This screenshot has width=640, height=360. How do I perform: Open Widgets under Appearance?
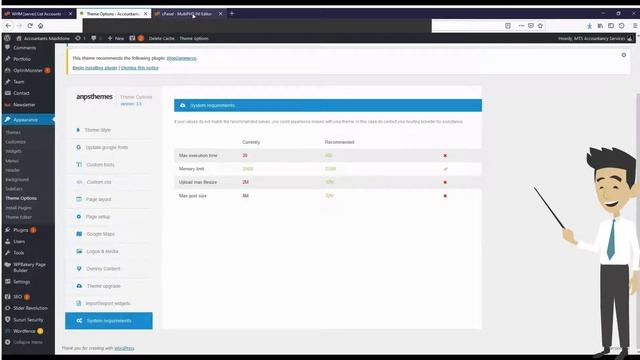pyautogui.click(x=13, y=151)
